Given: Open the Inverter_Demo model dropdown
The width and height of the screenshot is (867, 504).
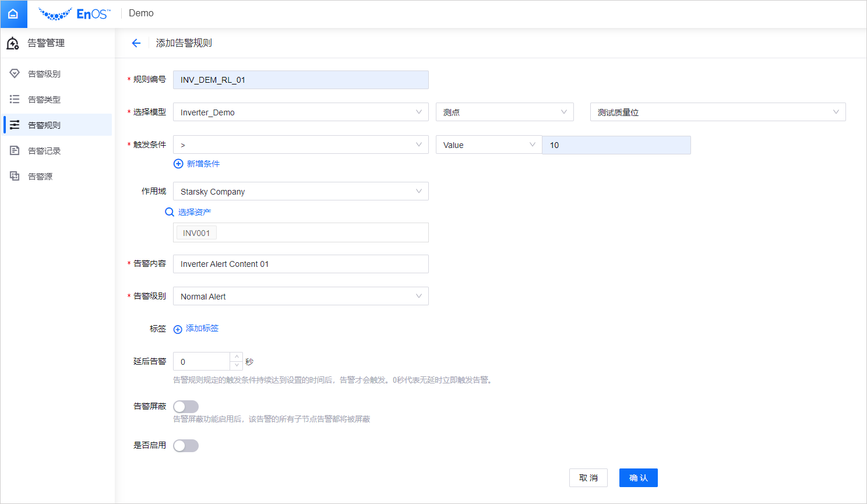Looking at the screenshot, I should [x=301, y=112].
